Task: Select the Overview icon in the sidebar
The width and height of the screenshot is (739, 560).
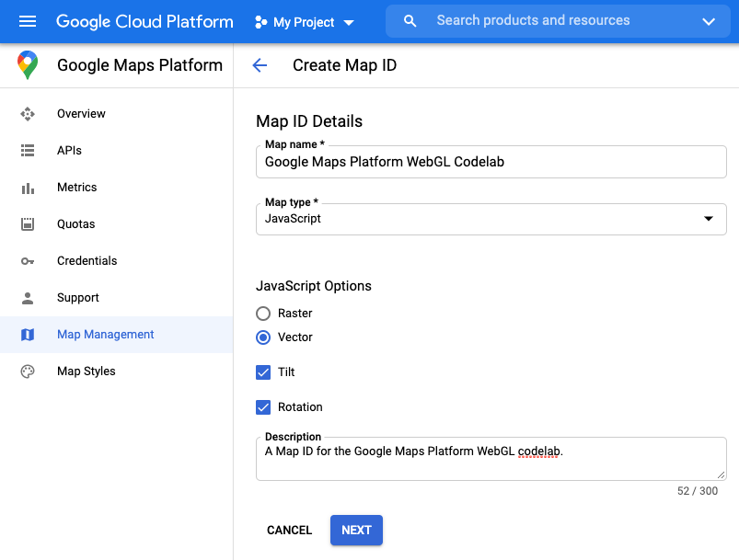Action: pyautogui.click(x=29, y=113)
